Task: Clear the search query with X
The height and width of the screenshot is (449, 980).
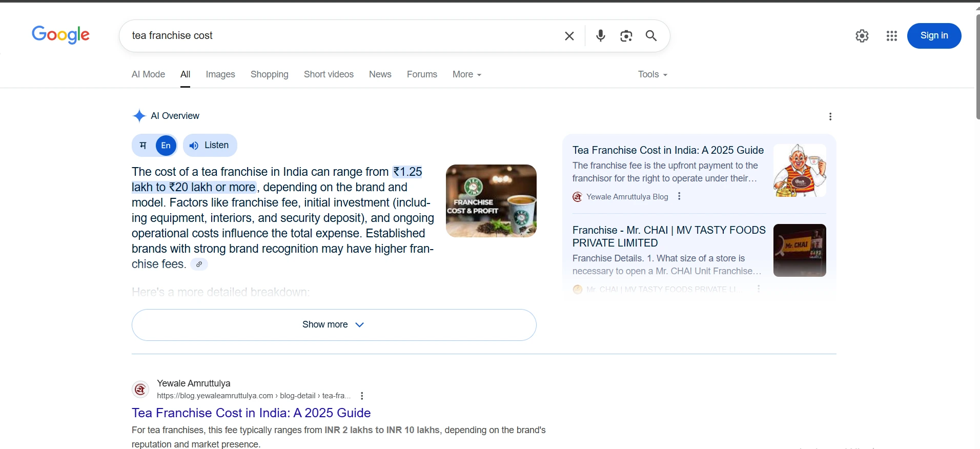Action: click(569, 36)
